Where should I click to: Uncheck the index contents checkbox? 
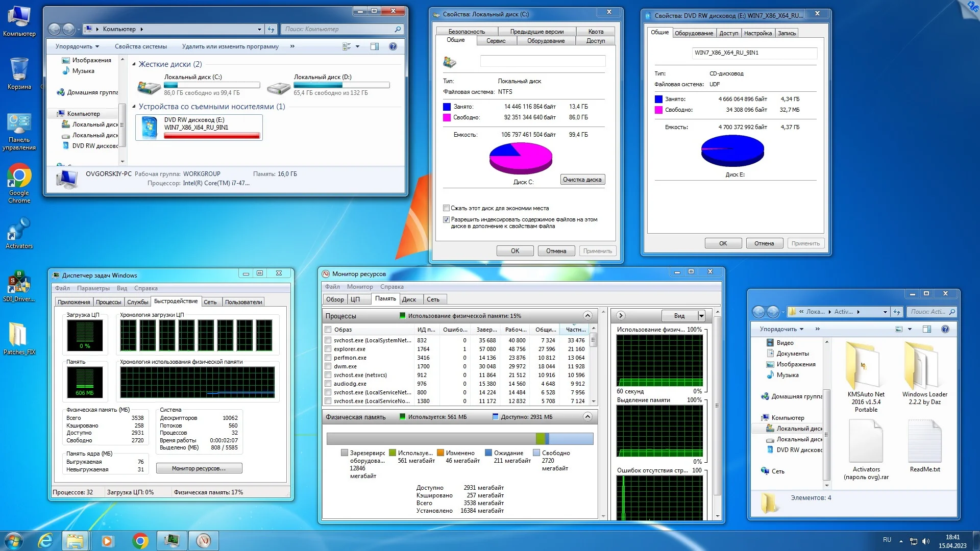pyautogui.click(x=447, y=219)
